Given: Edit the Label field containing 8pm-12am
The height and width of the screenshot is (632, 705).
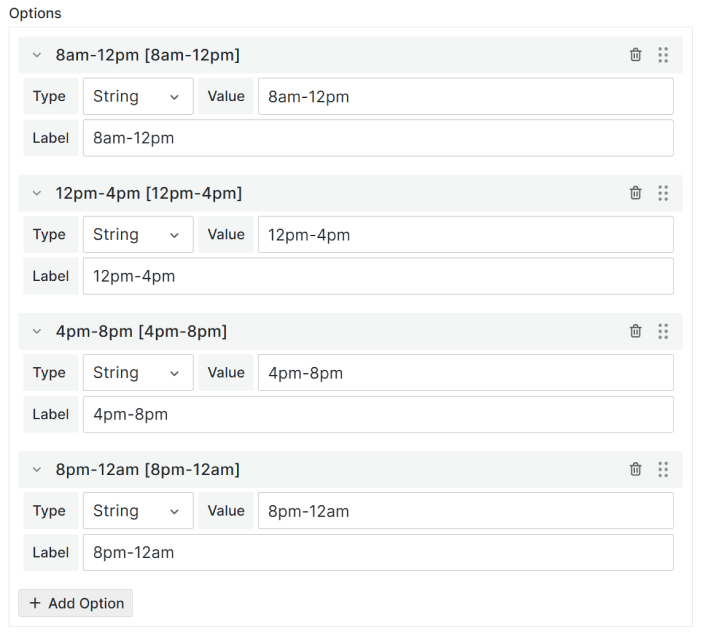Looking at the screenshot, I should [x=378, y=552].
